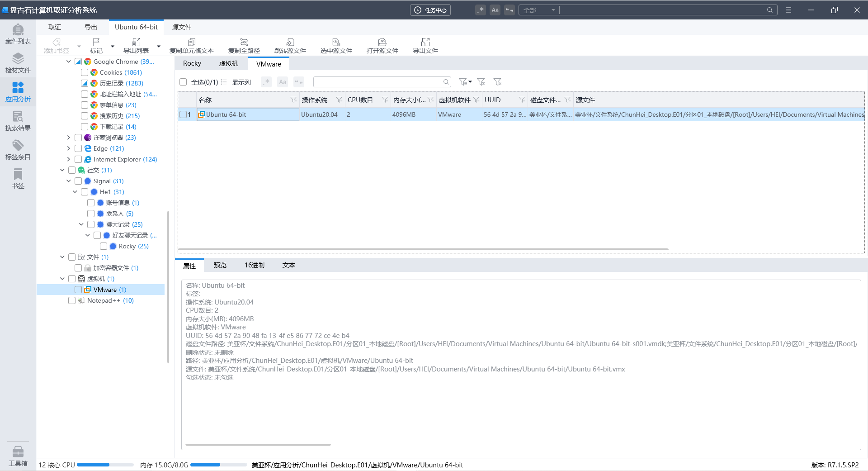Click the 跳转源文件 toolbar icon

pos(290,46)
